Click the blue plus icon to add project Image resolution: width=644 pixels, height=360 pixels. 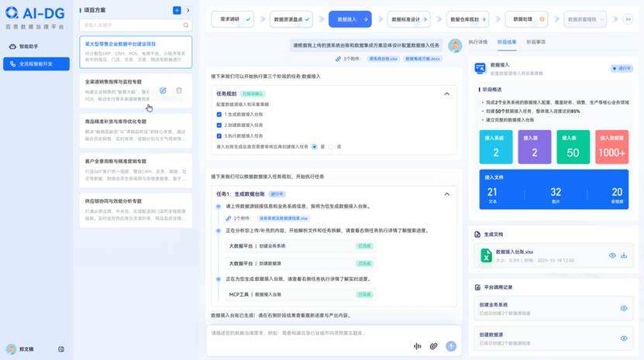coord(177,10)
